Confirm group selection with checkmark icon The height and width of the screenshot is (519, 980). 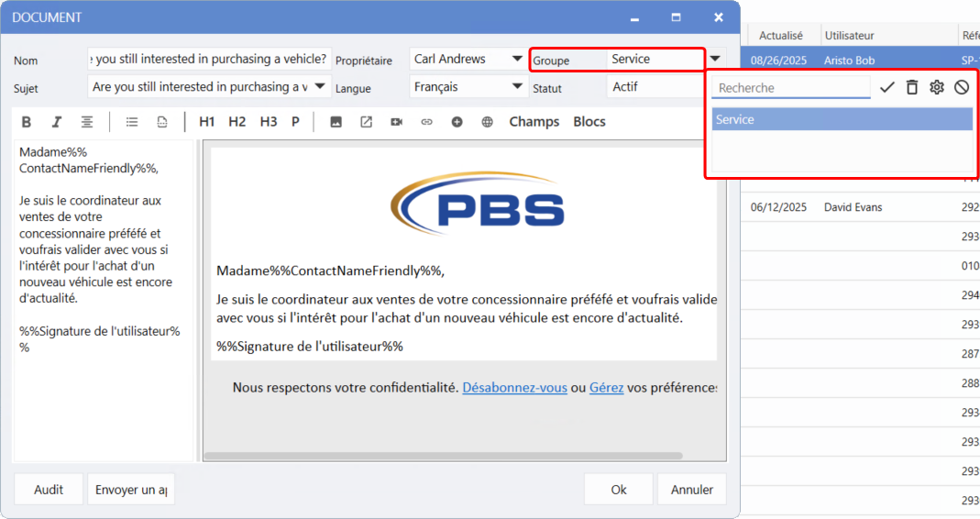point(886,88)
